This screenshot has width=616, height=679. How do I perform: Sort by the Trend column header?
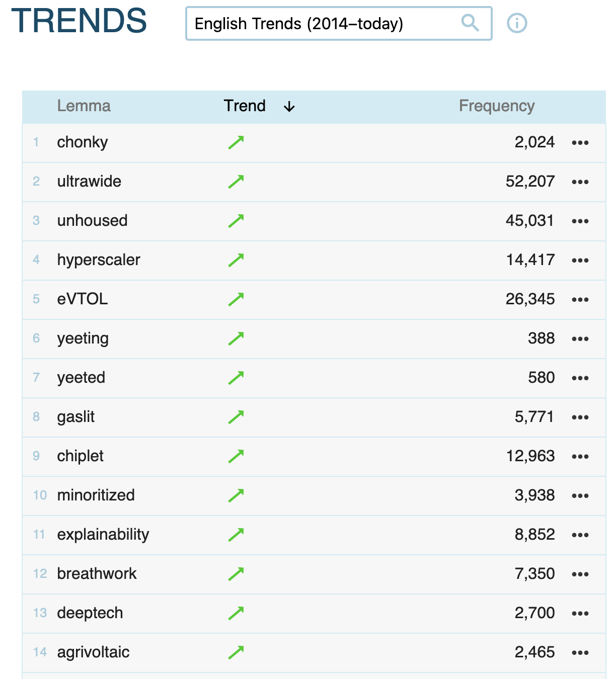point(245,106)
